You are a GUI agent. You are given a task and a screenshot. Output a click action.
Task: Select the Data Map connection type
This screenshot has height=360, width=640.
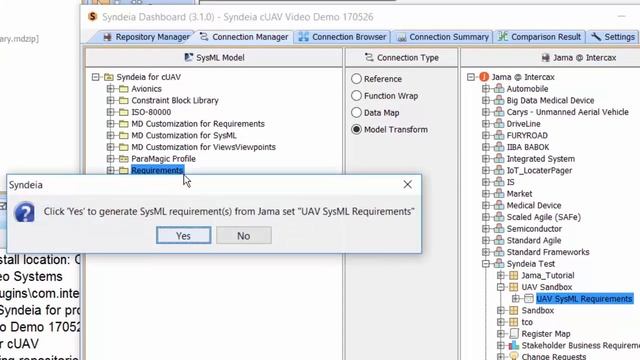point(356,113)
